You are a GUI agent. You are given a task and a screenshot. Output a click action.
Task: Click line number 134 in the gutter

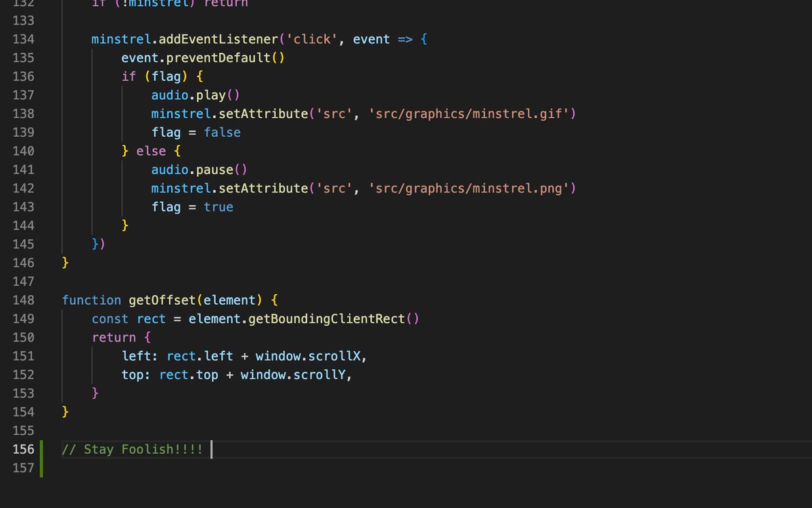point(23,39)
